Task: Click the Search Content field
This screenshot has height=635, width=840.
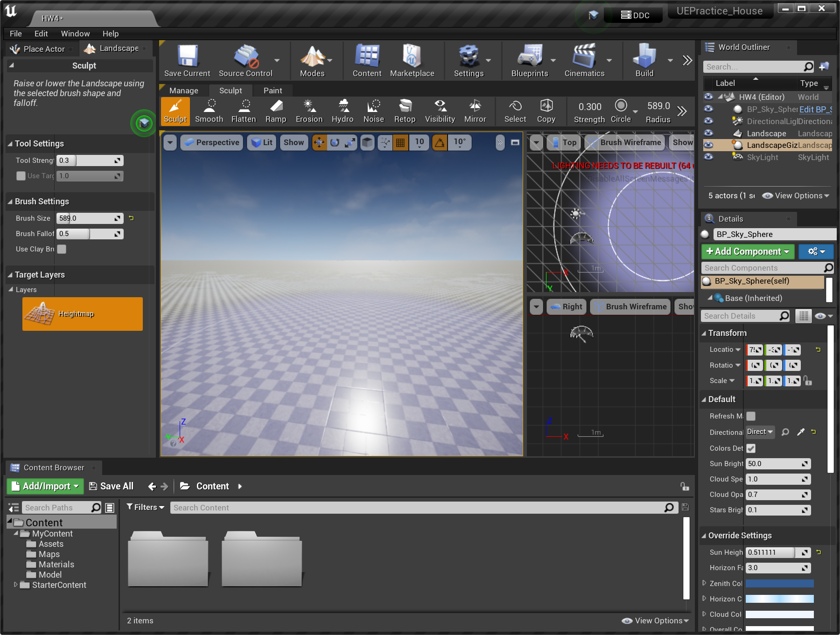Action: point(424,508)
